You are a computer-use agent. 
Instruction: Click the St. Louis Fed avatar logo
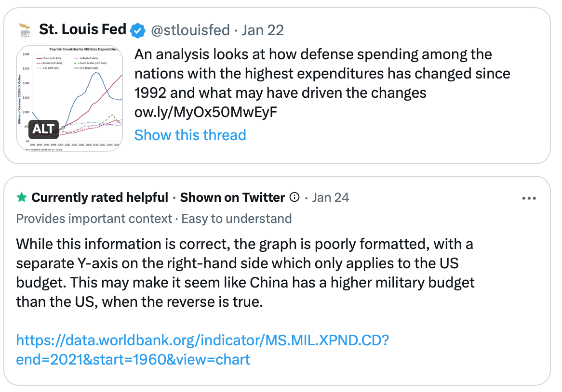(25, 30)
